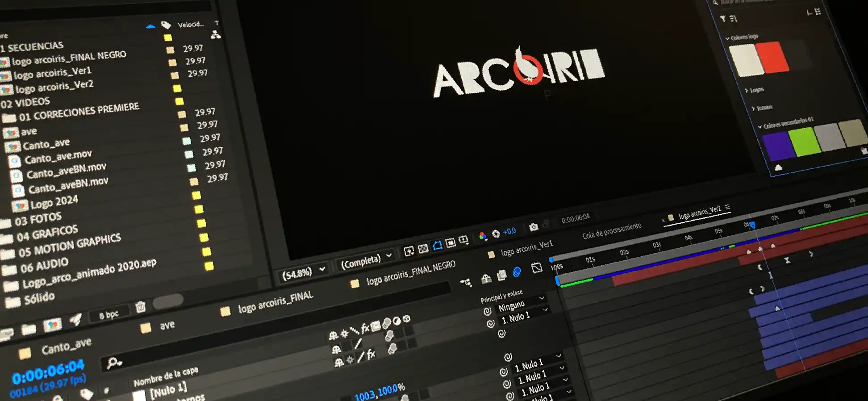Switch to logo arcoiris_FINAL NEGRO timeline tab
Image resolution: width=868 pixels, height=401 pixels.
point(410,272)
